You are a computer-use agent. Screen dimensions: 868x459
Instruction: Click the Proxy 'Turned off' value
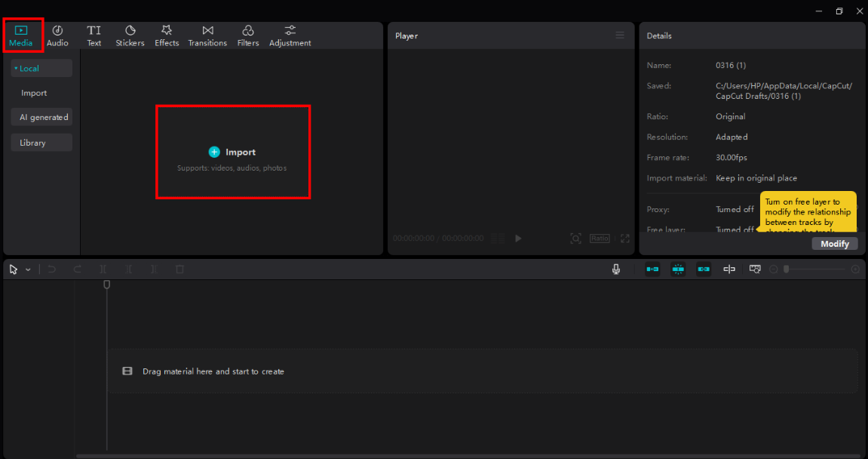click(735, 210)
